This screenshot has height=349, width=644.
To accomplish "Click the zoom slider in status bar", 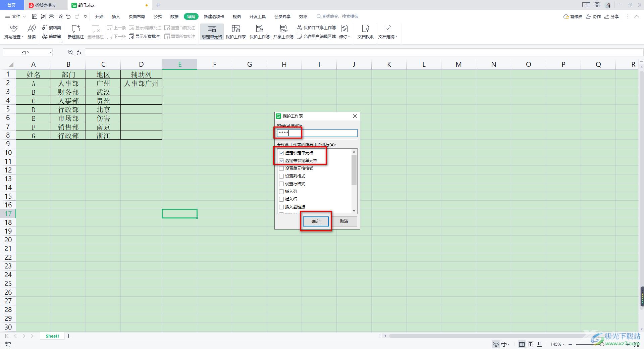I will click(601, 344).
